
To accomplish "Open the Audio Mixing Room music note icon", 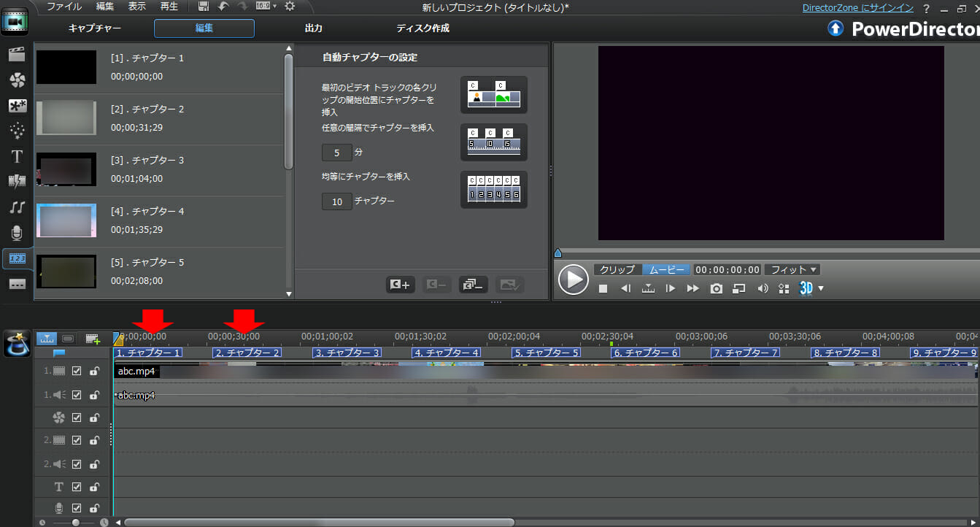I will click(x=18, y=207).
